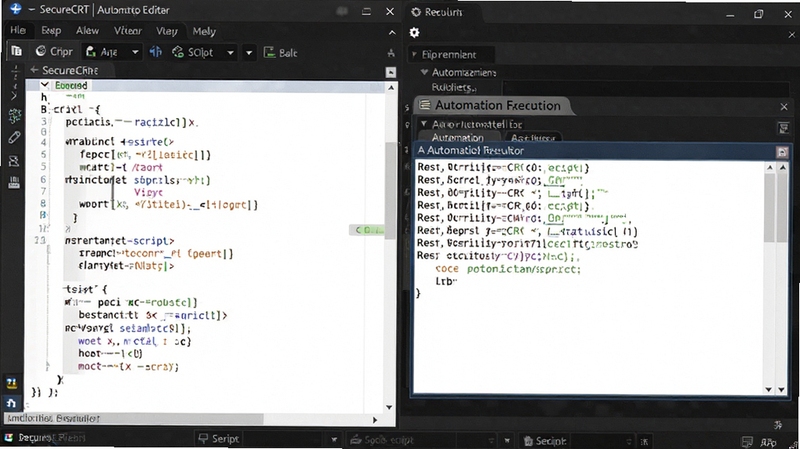Collapse the Automation tree node triangle in right window
Viewport: 800px width, 449px height.
point(424,72)
